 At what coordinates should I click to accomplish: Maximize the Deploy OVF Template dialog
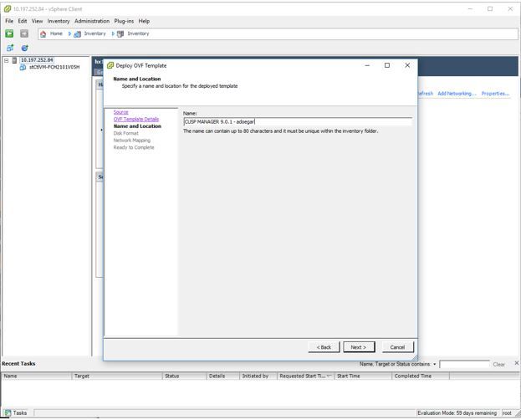387,65
